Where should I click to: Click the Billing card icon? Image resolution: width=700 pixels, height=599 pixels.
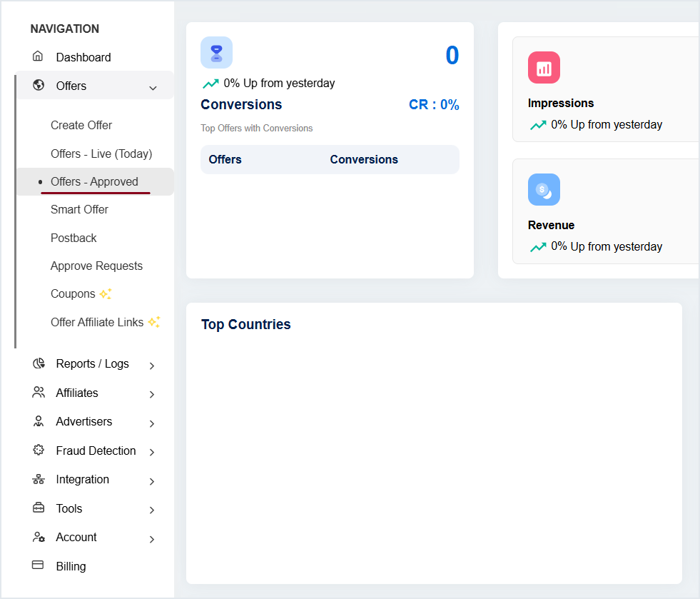(x=39, y=565)
